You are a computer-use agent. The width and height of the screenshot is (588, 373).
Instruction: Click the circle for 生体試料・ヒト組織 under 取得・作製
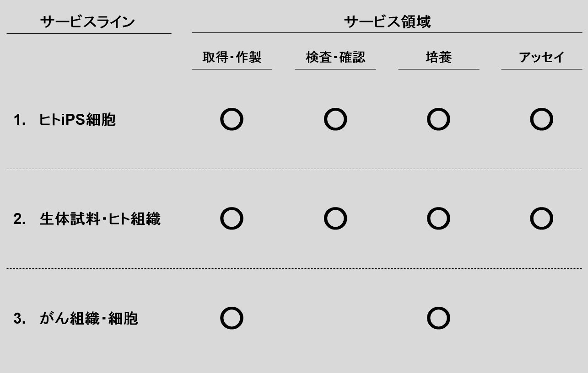click(x=232, y=218)
